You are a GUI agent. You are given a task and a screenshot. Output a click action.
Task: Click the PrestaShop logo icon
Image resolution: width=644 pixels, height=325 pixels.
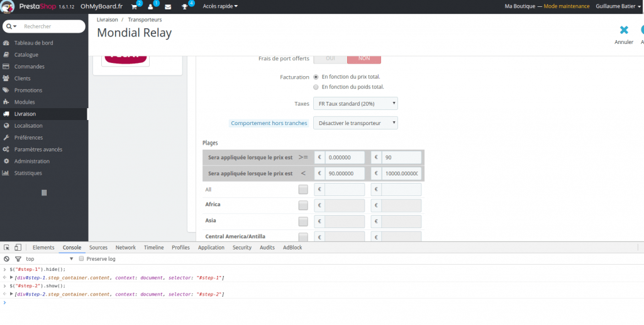pyautogui.click(x=8, y=6)
